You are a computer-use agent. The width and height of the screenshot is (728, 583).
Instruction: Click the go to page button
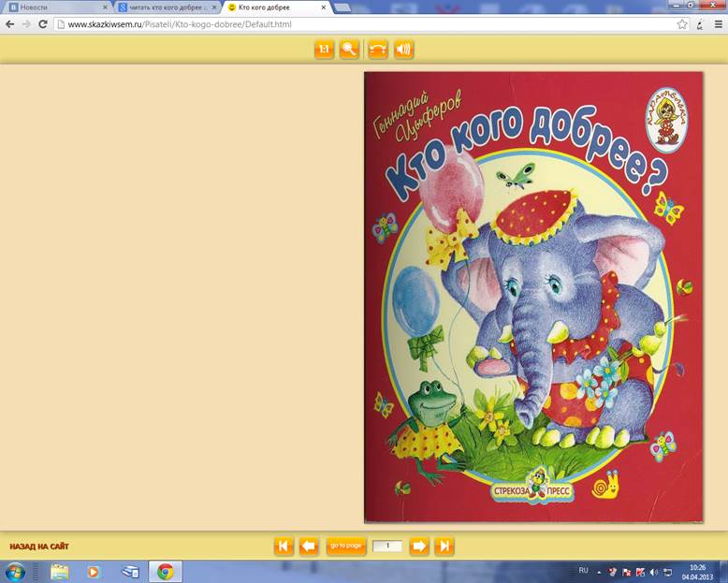click(346, 546)
